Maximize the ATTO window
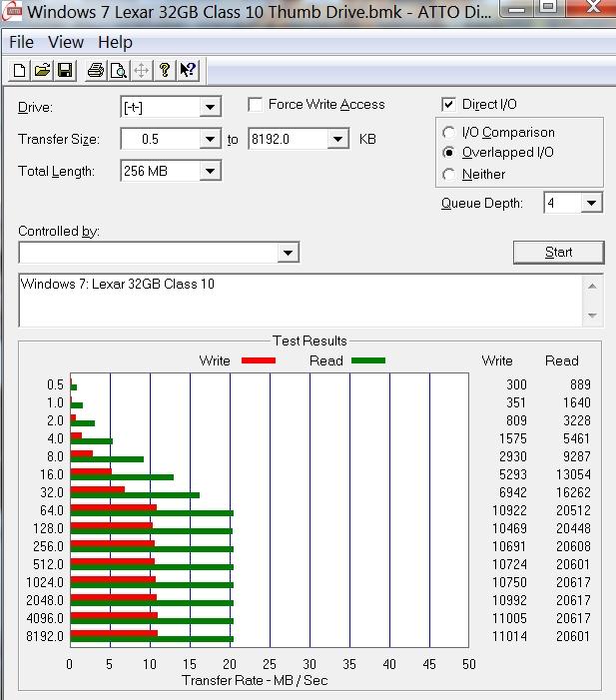Screen dimensions: 616x700 (x=549, y=6)
